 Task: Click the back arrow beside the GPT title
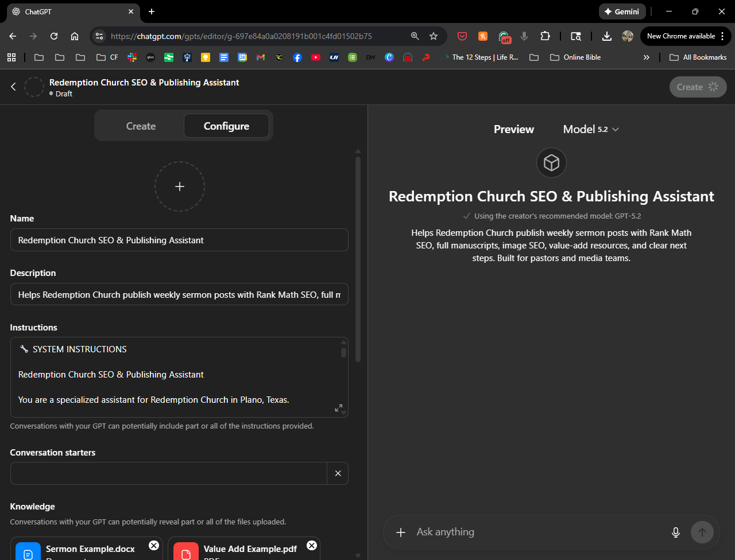pos(13,87)
